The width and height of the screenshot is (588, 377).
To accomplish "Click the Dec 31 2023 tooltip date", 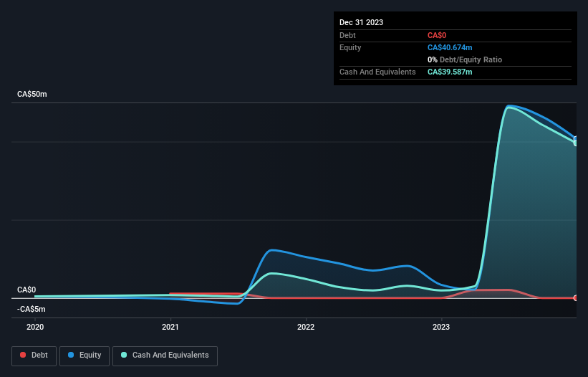I will [x=361, y=22].
